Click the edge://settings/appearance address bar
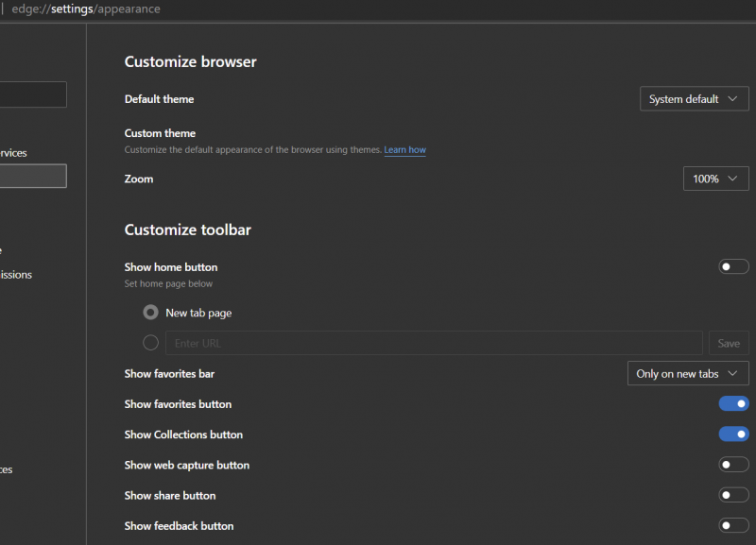The image size is (756, 545). (86, 9)
